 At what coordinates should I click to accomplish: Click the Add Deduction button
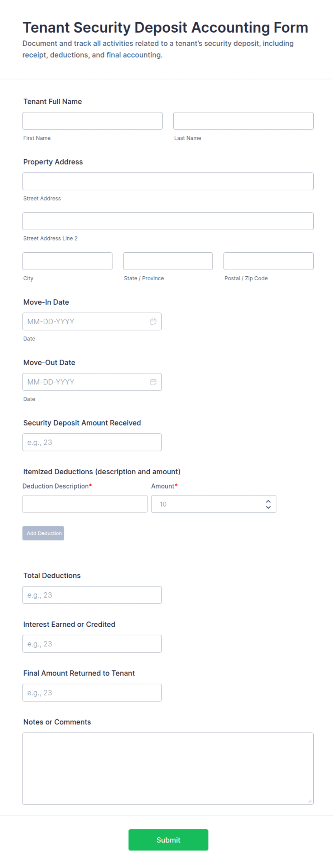click(43, 533)
